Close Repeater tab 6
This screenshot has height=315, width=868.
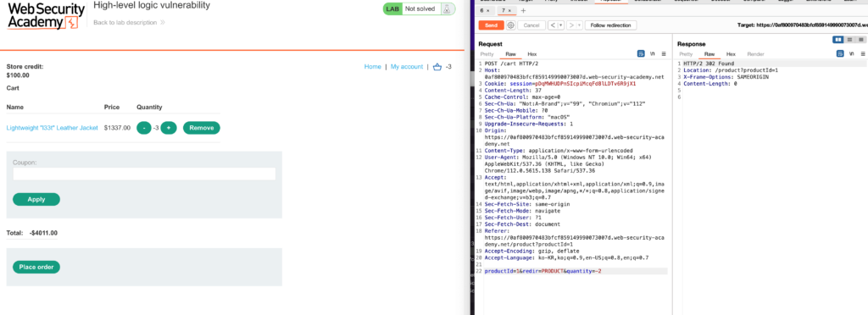(x=488, y=10)
